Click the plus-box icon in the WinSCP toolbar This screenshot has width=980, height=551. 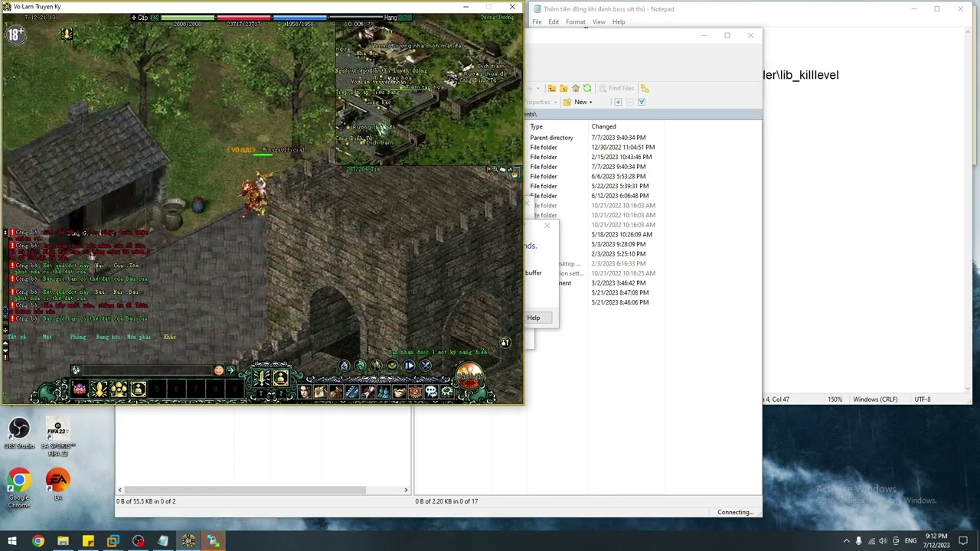(618, 102)
